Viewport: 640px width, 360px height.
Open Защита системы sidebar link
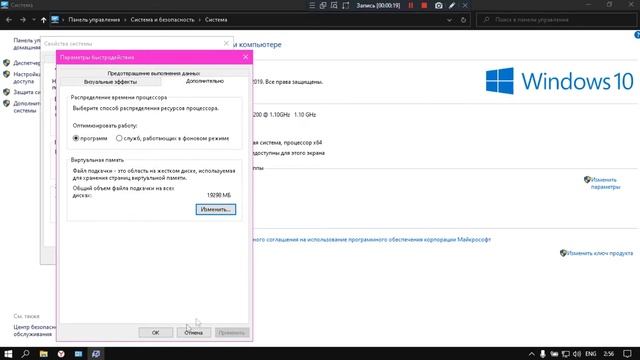27,92
